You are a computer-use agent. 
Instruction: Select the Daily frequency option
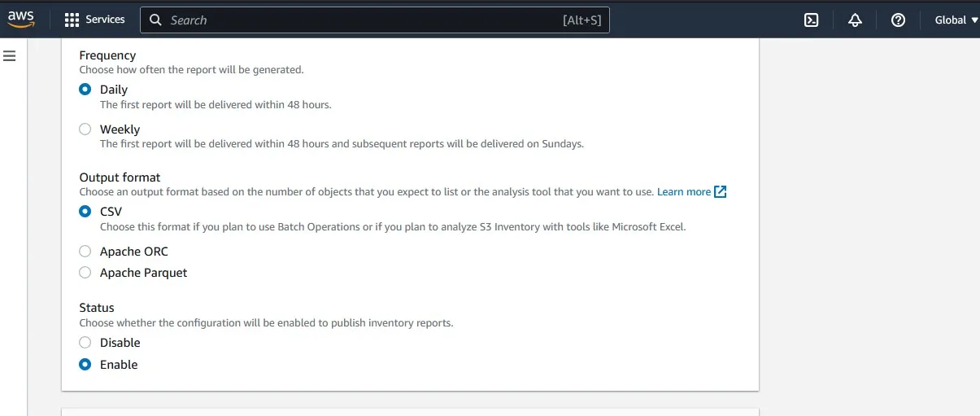(x=85, y=90)
